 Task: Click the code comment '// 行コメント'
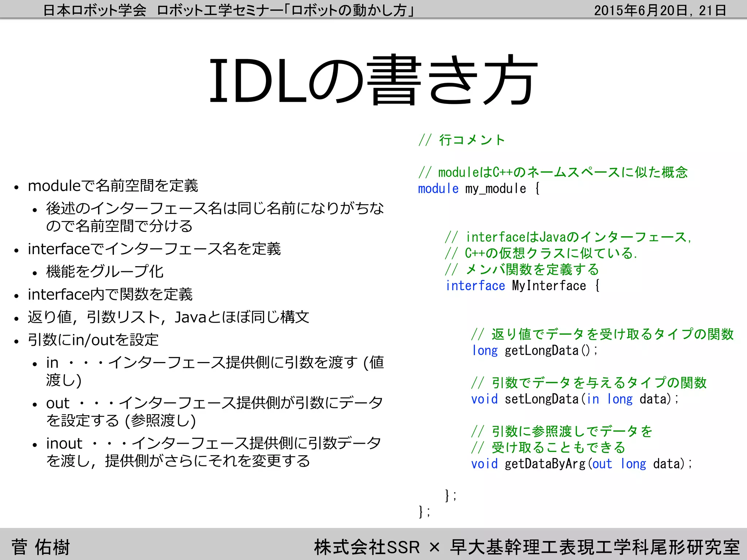462,140
